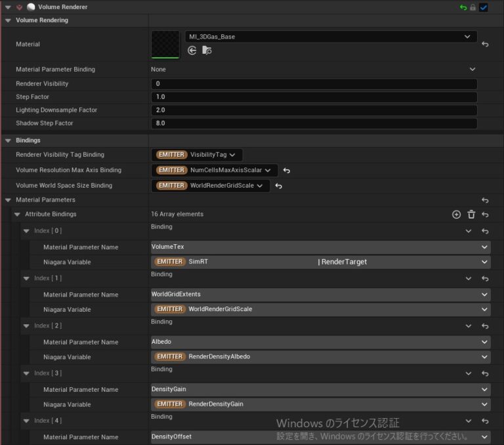Delete all Attribute Bindings array elements

click(x=471, y=215)
